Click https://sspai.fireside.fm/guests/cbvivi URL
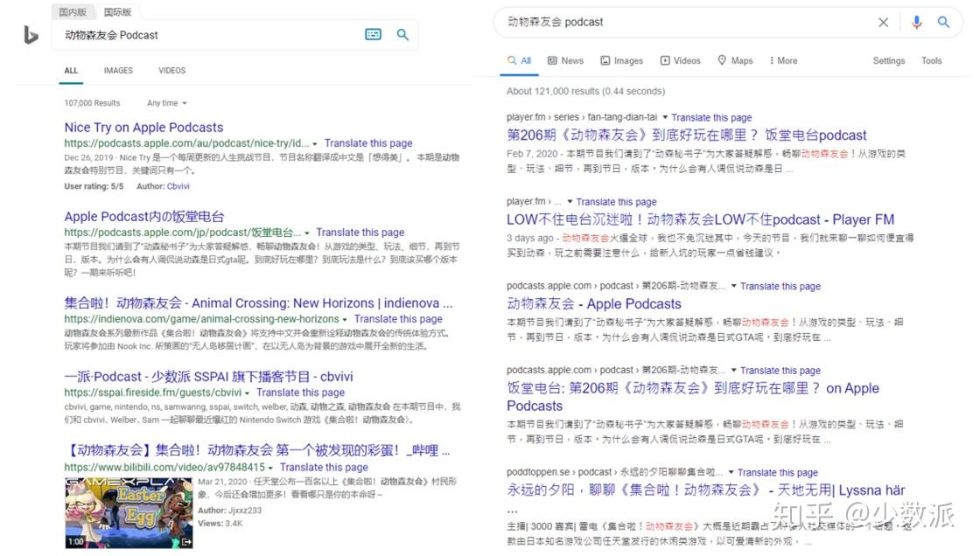Screen dimensions: 980x556 tap(152, 393)
